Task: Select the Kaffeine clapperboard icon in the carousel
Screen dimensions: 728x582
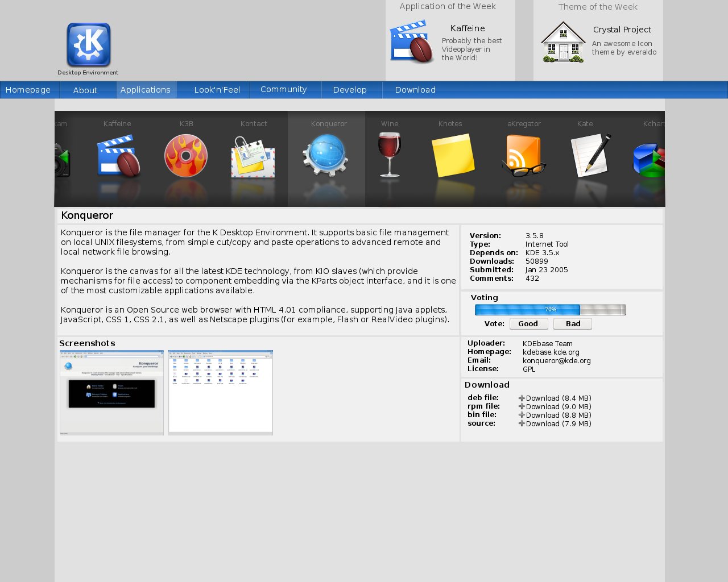Action: click(x=118, y=156)
